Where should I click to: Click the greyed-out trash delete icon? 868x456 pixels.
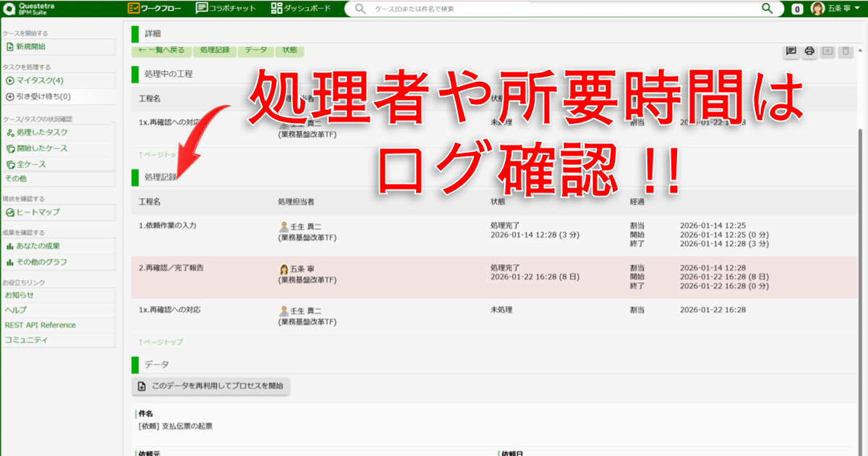point(846,51)
